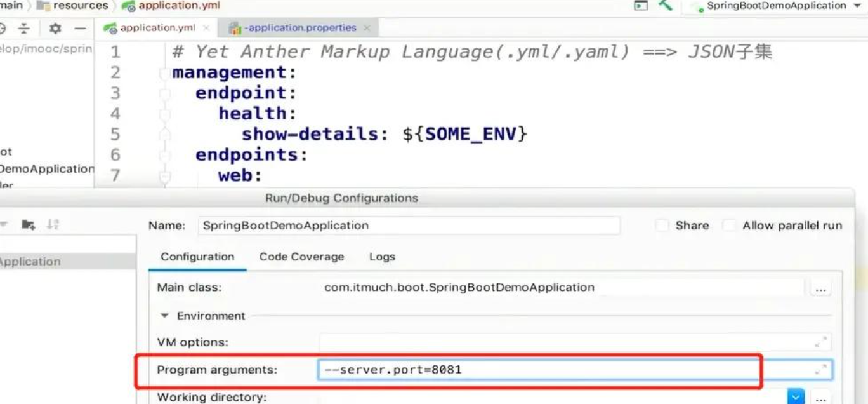Click the sort configurations icon in dialog
Image resolution: width=868 pixels, height=404 pixels.
pyautogui.click(x=53, y=224)
